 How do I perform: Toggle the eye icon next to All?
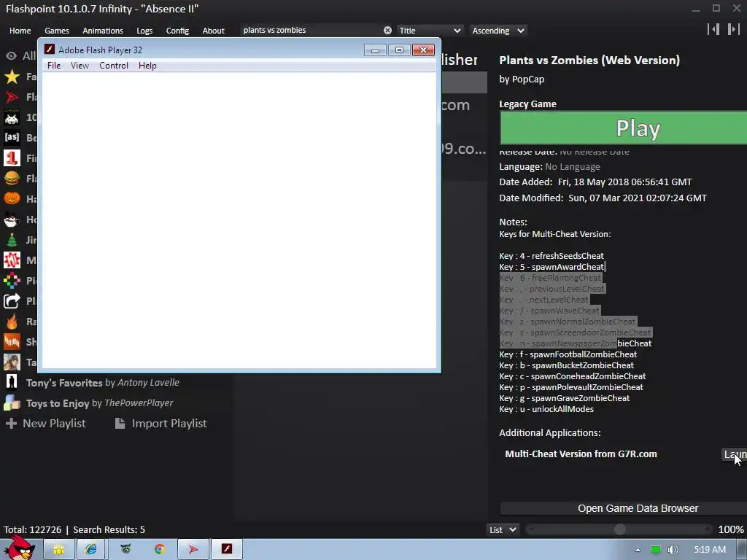point(12,56)
